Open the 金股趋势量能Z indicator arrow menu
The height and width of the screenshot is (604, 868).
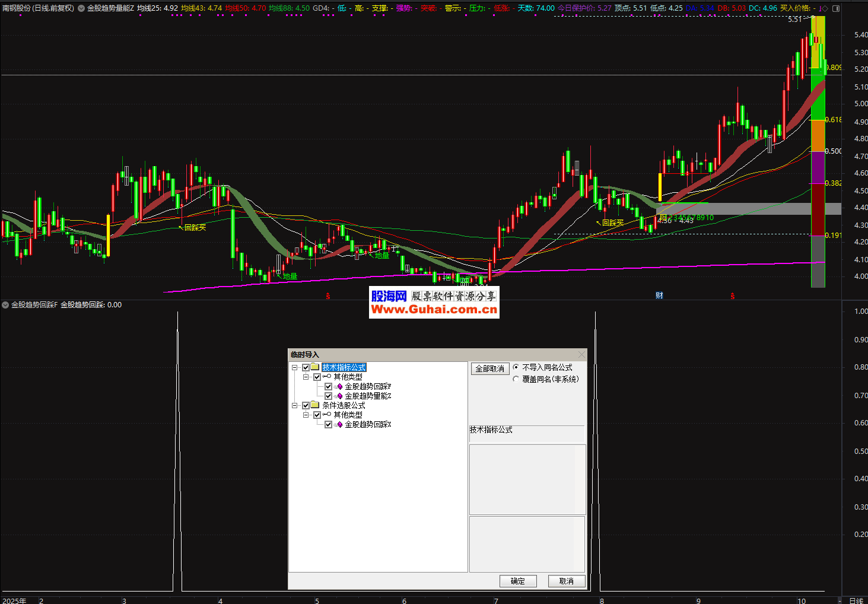pos(81,8)
